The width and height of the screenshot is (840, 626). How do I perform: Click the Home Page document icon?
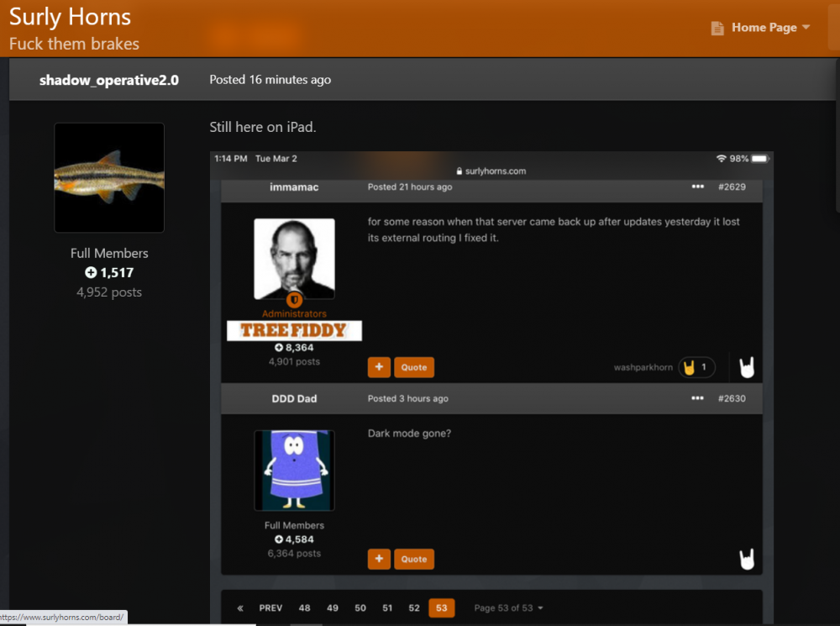717,28
